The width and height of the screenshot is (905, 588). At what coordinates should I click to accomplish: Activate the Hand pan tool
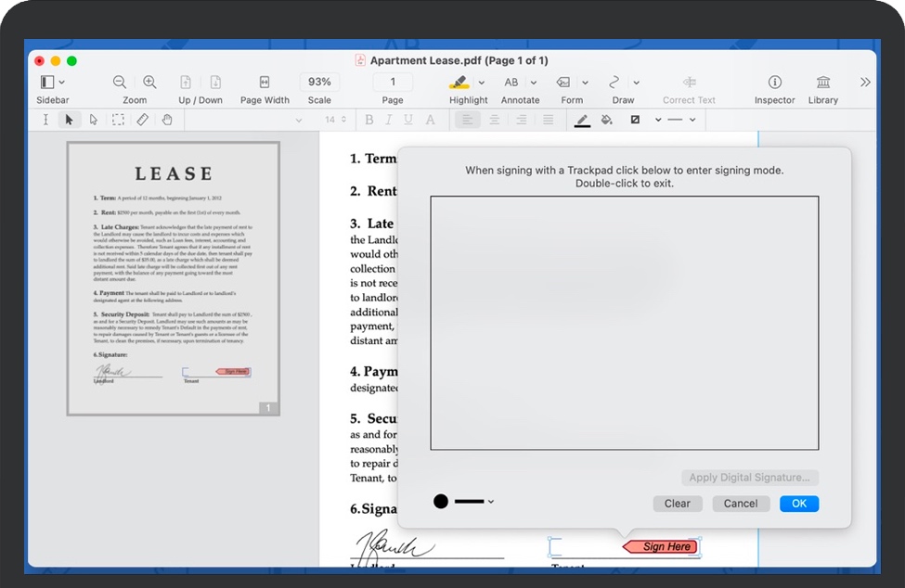point(167,119)
